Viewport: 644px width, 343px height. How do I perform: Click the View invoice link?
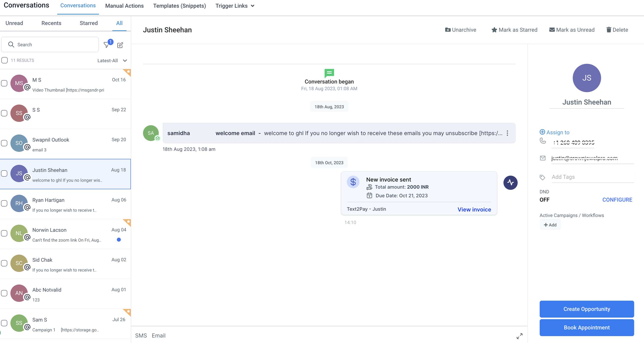[x=474, y=210]
